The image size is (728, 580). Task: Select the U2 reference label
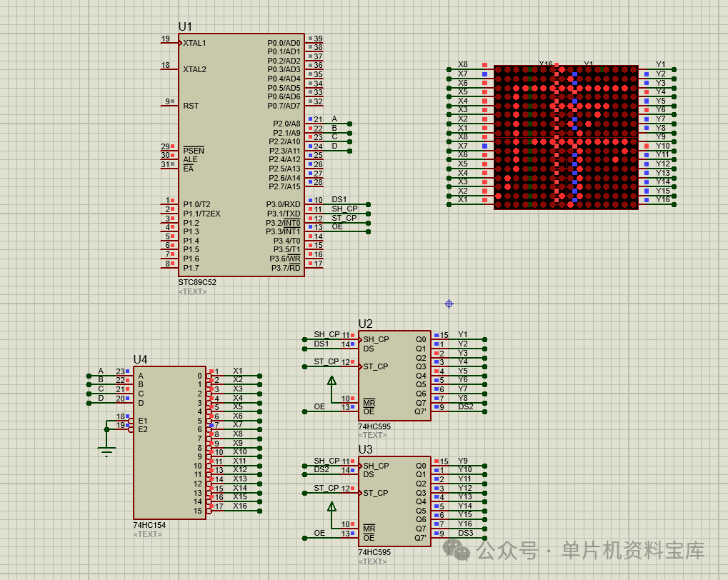tap(365, 324)
